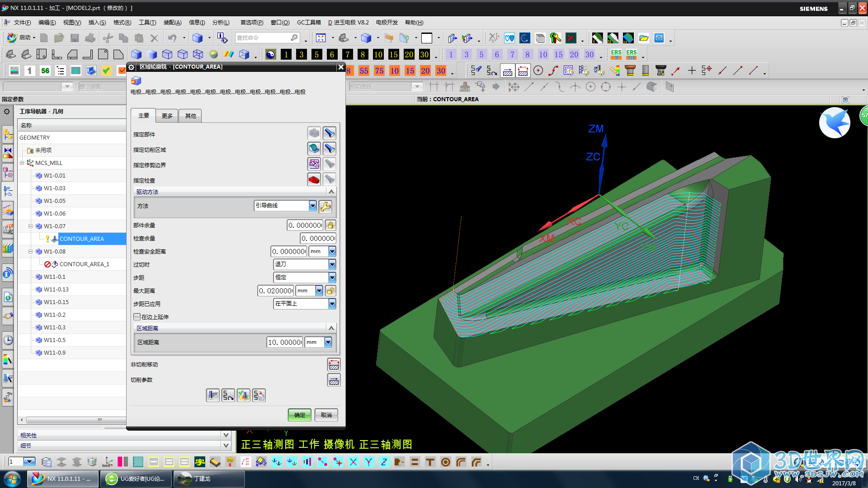The image size is (868, 488).
Task: Switch to the 更多 tab
Action: 167,116
